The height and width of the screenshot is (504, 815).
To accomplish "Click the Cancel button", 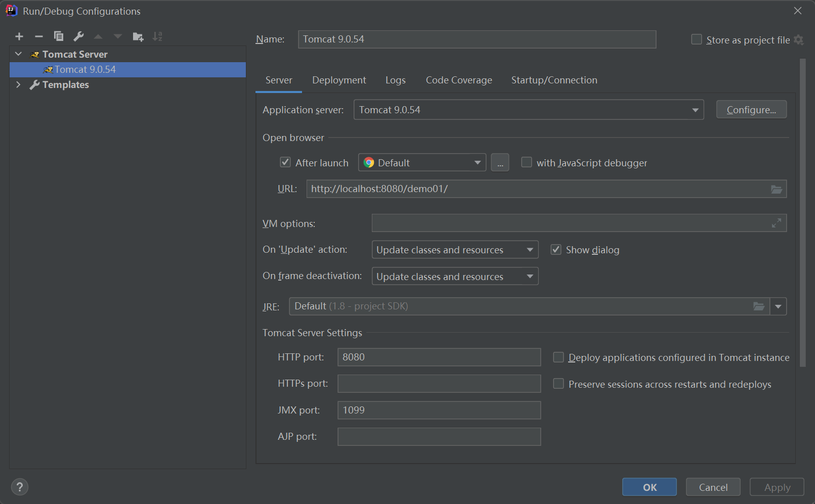I will [713, 487].
